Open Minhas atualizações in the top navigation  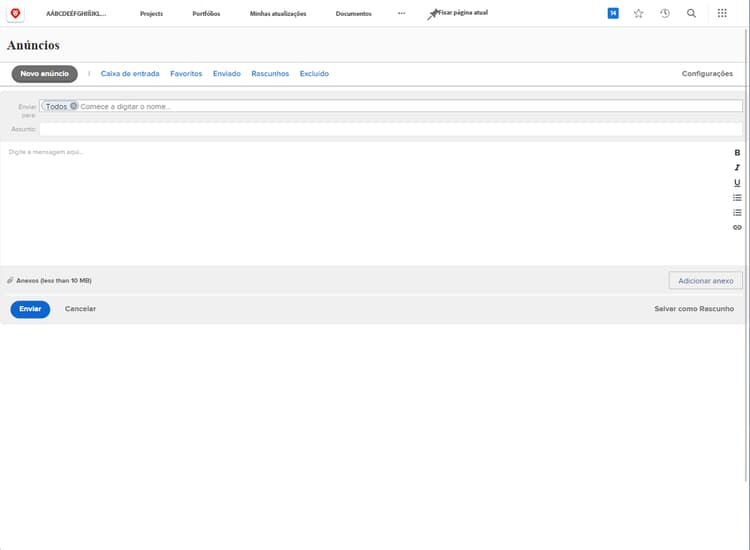click(x=278, y=13)
